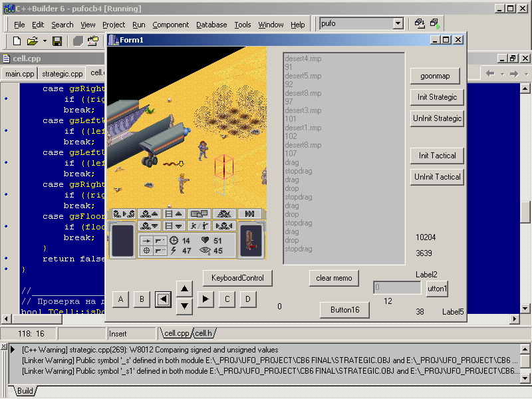Click the UnInit Tactical button
This screenshot has height=399, width=532.
(437, 177)
